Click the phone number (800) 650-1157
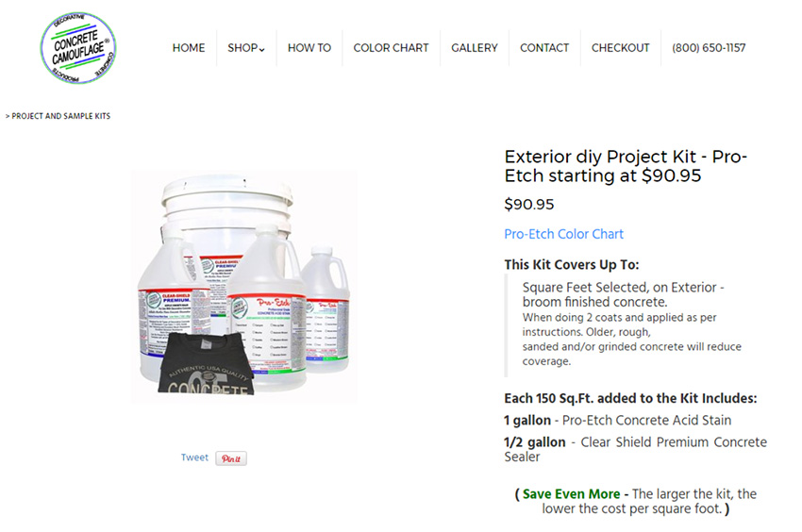Viewport: 802px width, 532px height. (709, 47)
